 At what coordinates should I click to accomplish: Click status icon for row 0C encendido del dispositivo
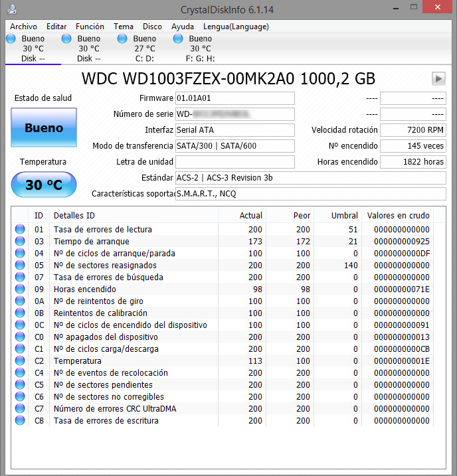click(20, 325)
